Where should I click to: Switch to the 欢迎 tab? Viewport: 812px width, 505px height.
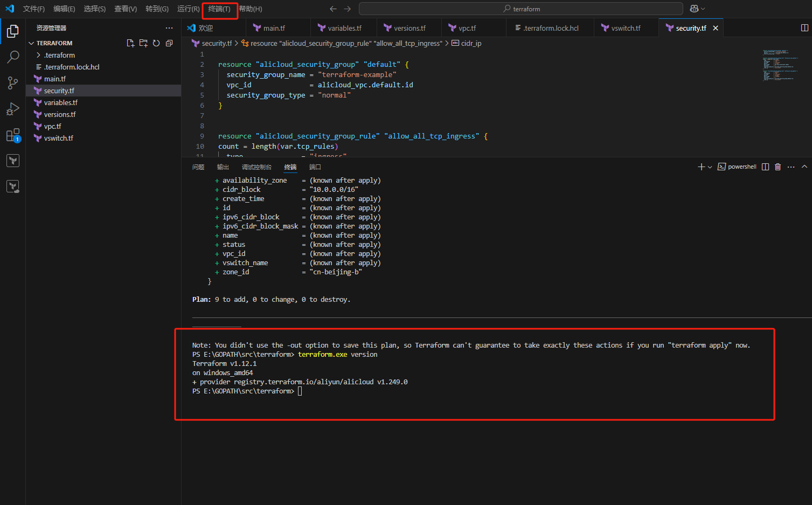pyautogui.click(x=213, y=28)
